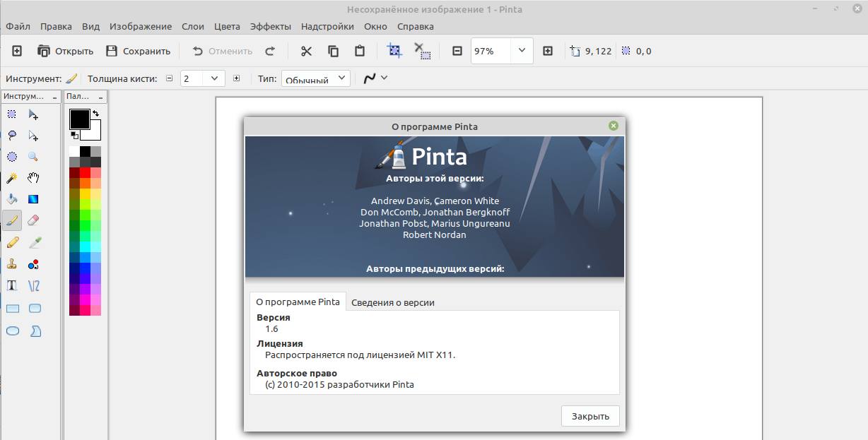
Task: Crop to selection toolbar icon
Action: [x=394, y=51]
